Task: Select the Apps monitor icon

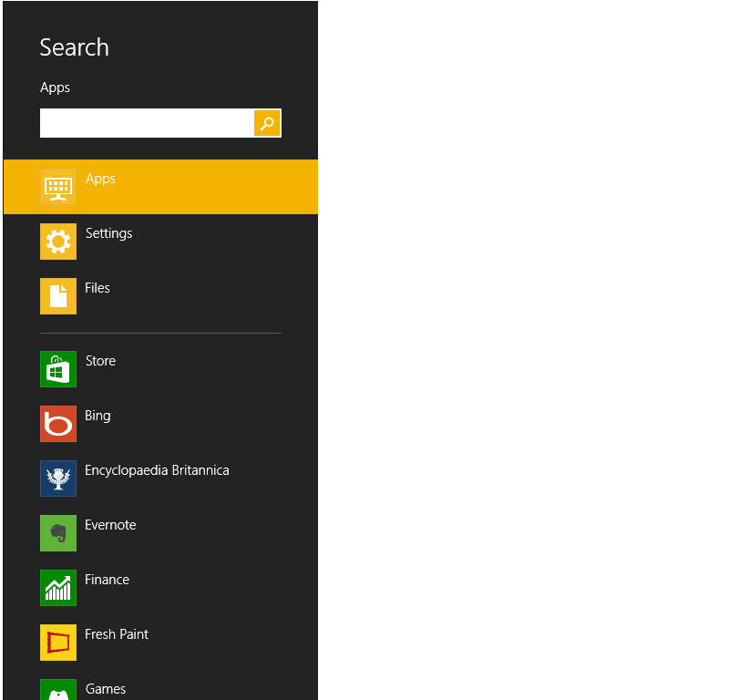Action: tap(58, 187)
